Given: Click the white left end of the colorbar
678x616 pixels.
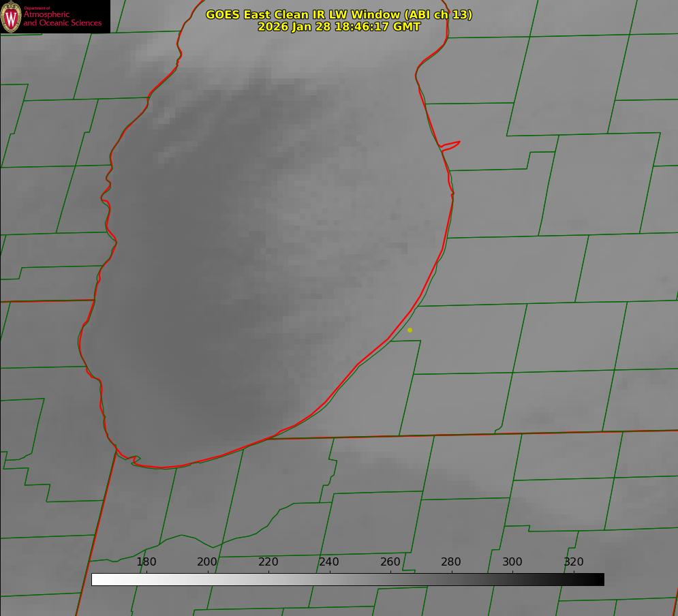Looking at the screenshot, I should 97,579.
